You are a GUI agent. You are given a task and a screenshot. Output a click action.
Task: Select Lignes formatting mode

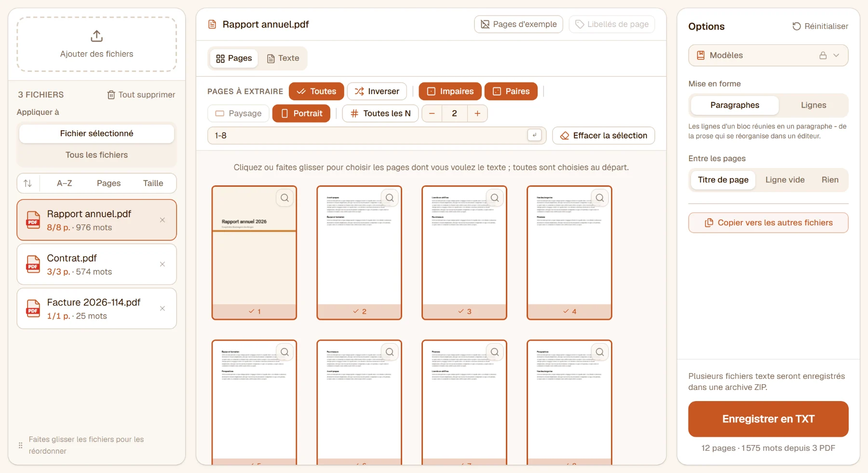814,105
